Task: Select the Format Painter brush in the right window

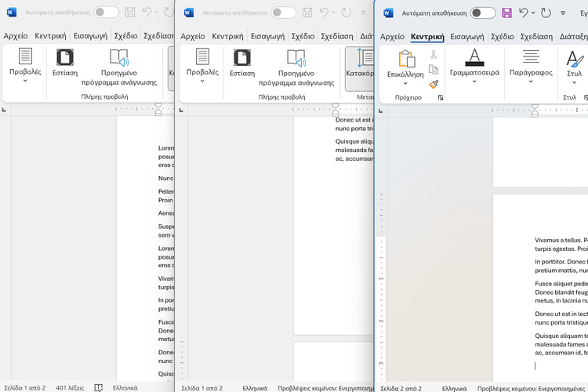Action: click(434, 85)
